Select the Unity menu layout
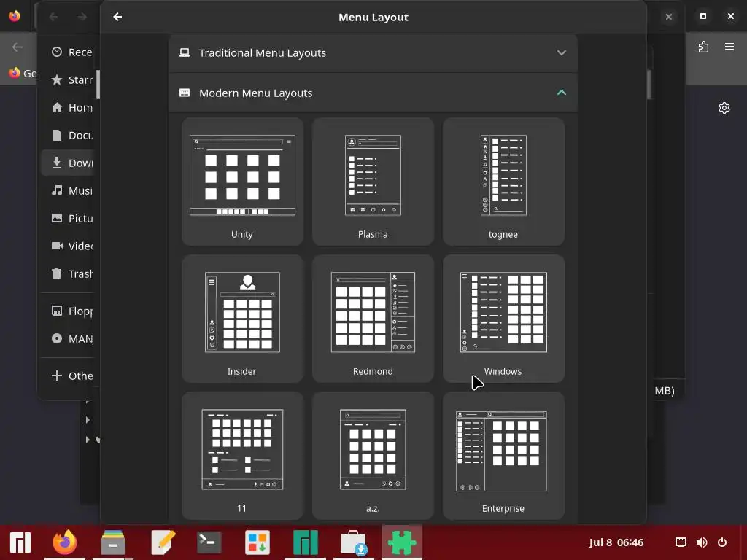 tap(242, 182)
